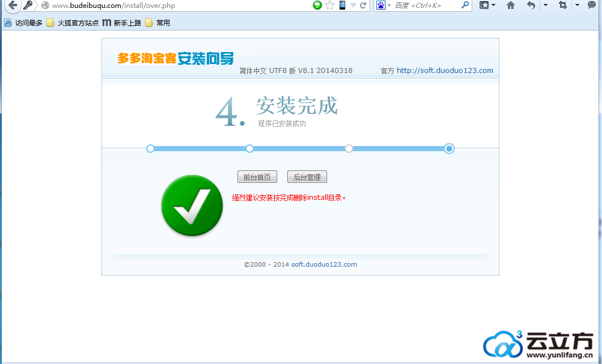Expand the dropdown arrow next to undo icon
This screenshot has width=602, height=364.
click(x=545, y=5)
